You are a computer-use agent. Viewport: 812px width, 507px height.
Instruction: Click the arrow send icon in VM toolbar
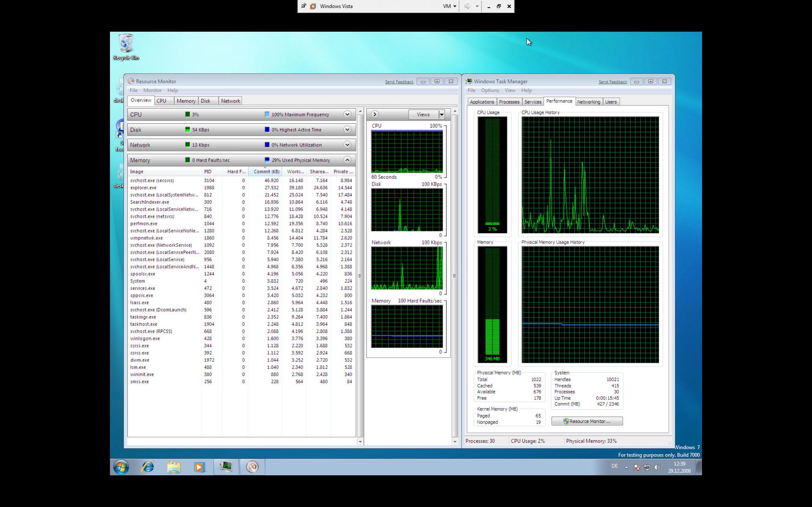pyautogui.click(x=468, y=6)
